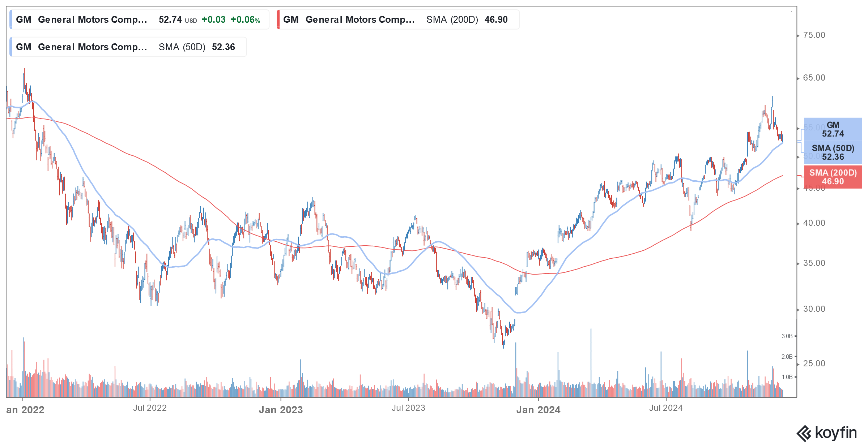Click the red SMA (200D) 46.90 axis tag
Screen dimensions: 868x448
pyautogui.click(x=833, y=177)
